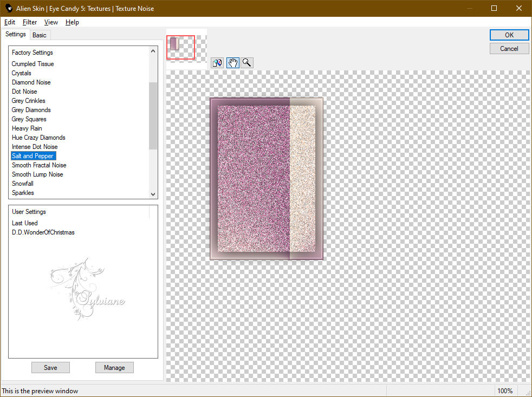Select the Grey Squares preset
This screenshot has height=397, width=532.
coord(29,119)
